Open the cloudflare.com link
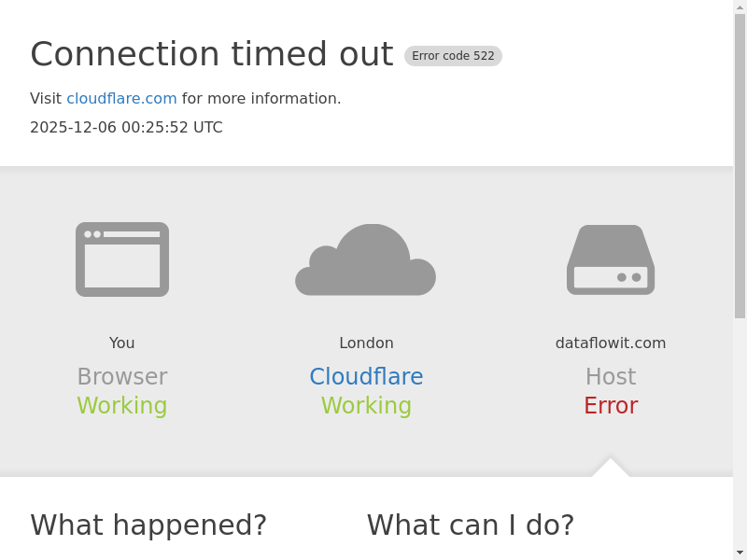The width and height of the screenshot is (747, 560). (x=121, y=99)
